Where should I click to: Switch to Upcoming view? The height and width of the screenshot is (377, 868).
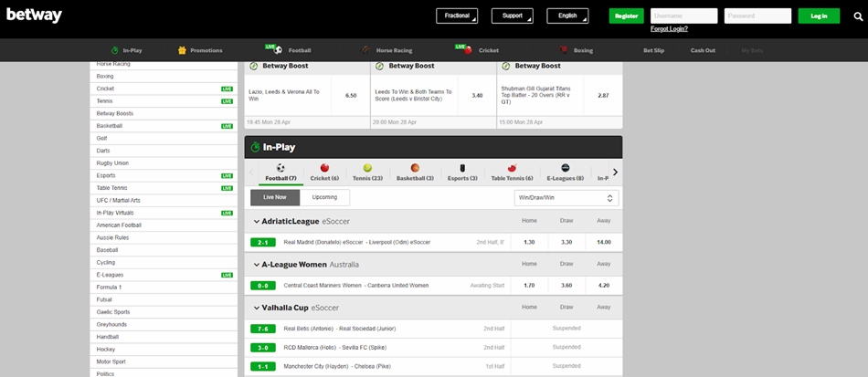point(325,197)
